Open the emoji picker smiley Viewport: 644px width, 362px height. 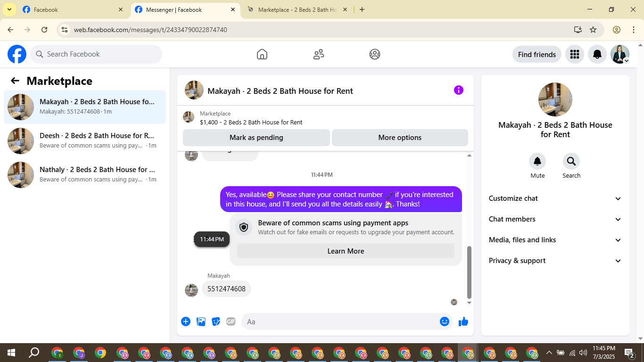tap(445, 321)
